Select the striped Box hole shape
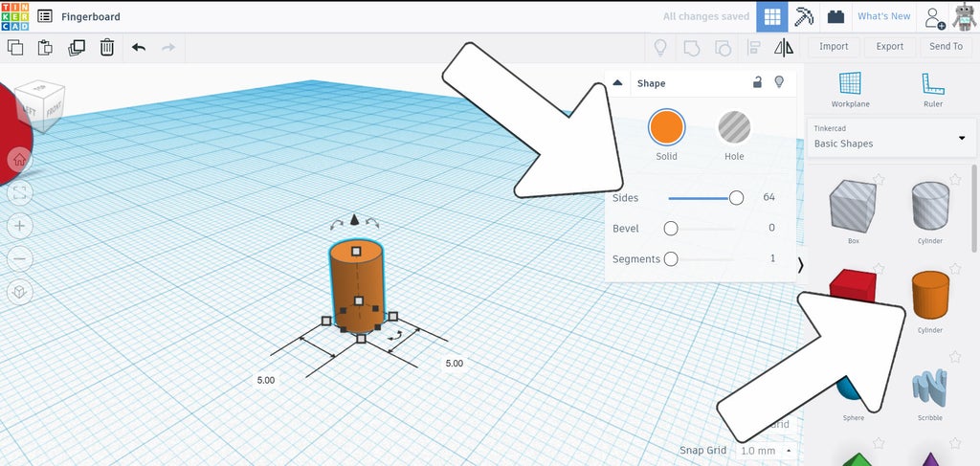This screenshot has height=466, width=980. (853, 206)
